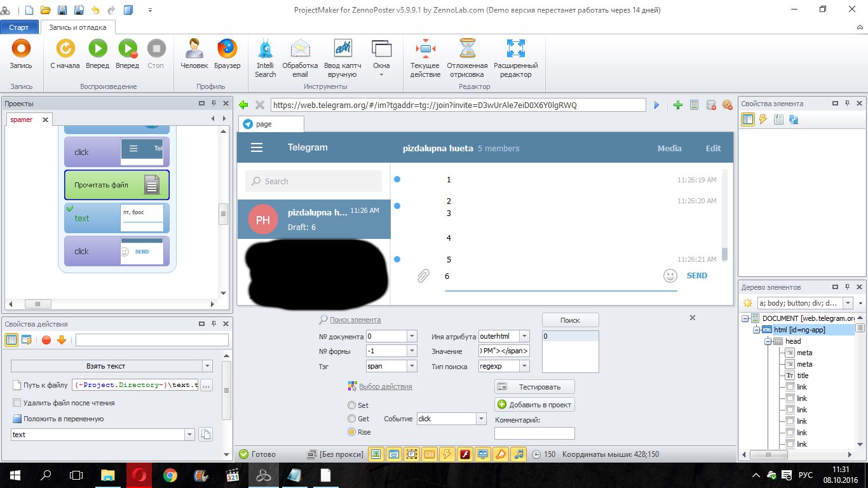Open № документа dropdown
This screenshot has height=488, width=868.
pyautogui.click(x=412, y=336)
